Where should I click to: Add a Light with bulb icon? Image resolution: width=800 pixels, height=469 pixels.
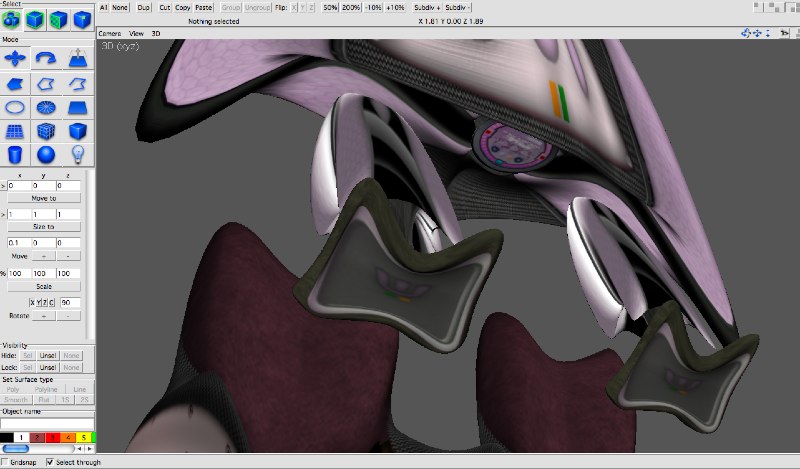coord(78,155)
